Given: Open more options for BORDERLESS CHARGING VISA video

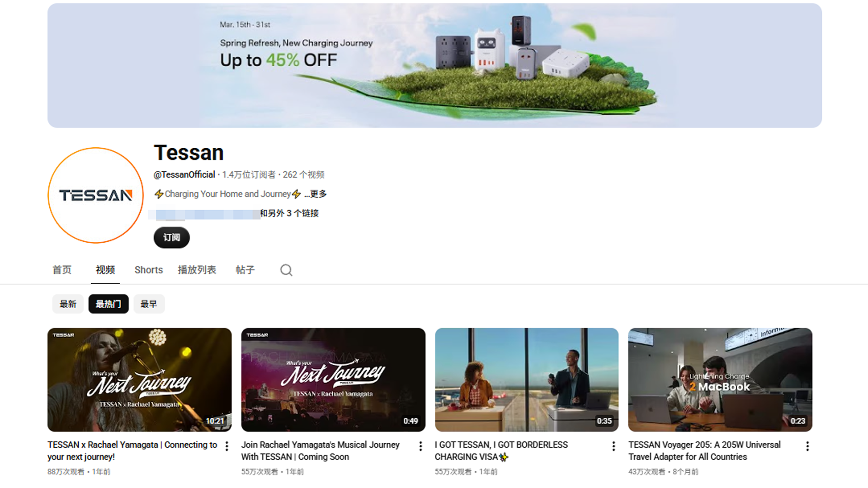Looking at the screenshot, I should tap(613, 446).
